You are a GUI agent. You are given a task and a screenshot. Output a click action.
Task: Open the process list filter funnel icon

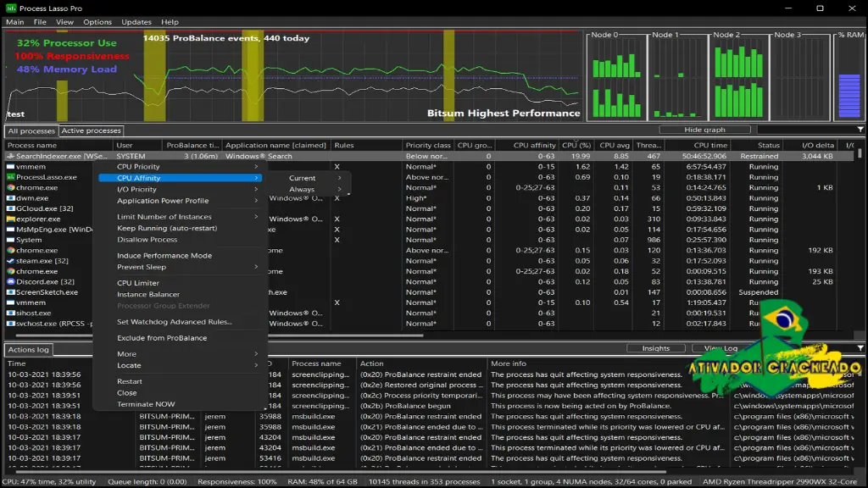click(860, 130)
